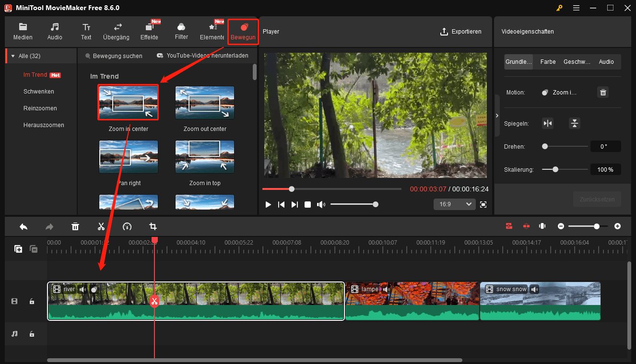
Task: Open the speed control speedometer icon
Action: [127, 226]
